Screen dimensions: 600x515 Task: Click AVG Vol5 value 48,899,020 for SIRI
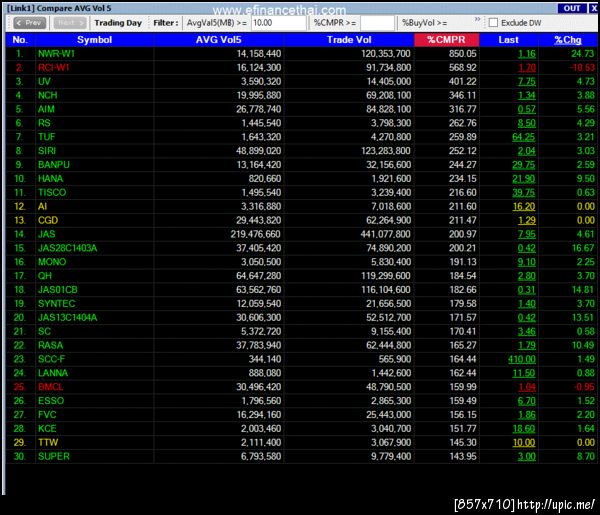(258, 151)
